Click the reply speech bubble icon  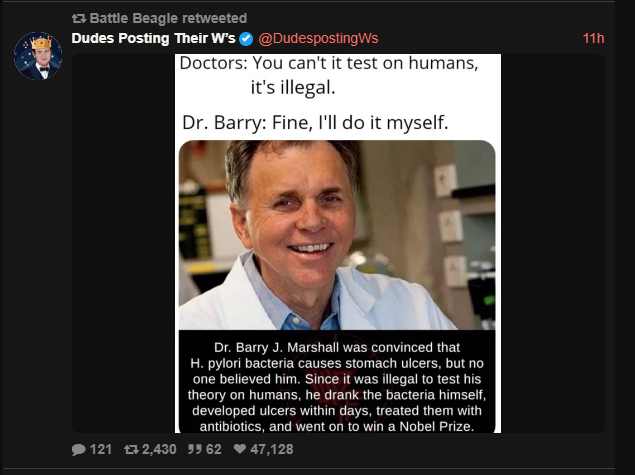tap(79, 450)
